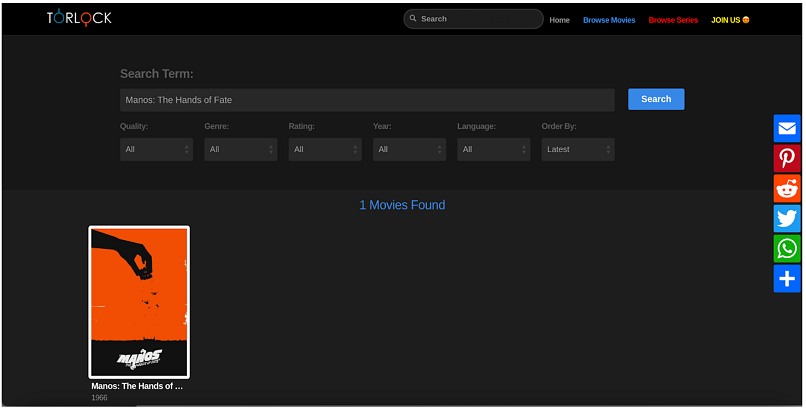This screenshot has width=806, height=411.
Task: Share via WhatsApp icon
Action: point(787,249)
